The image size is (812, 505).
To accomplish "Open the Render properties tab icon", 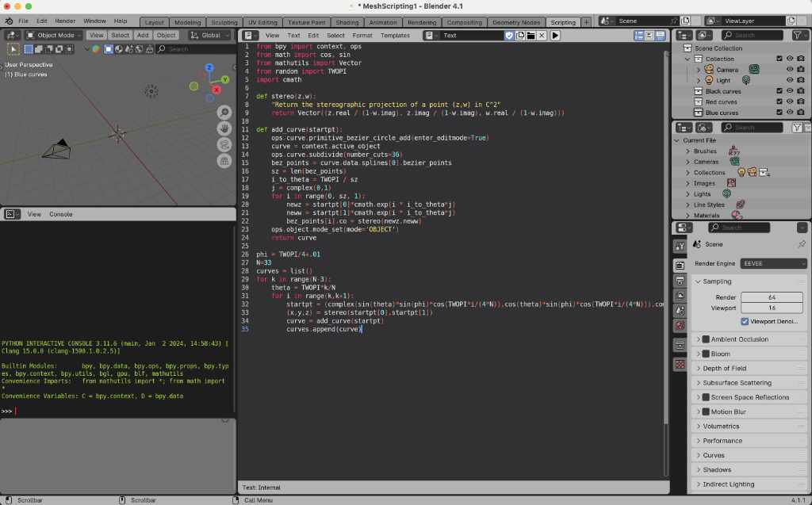I will 680,266.
